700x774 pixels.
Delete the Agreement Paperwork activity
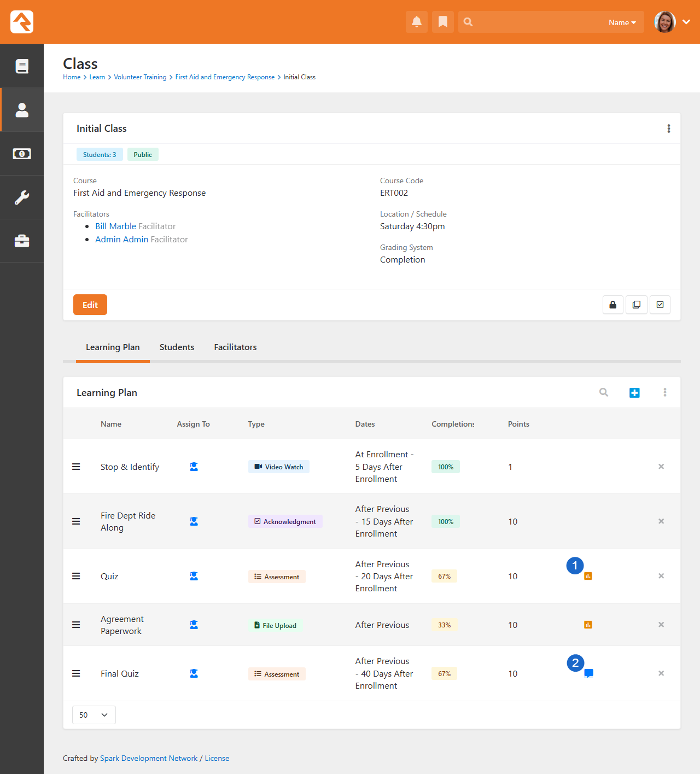661,625
